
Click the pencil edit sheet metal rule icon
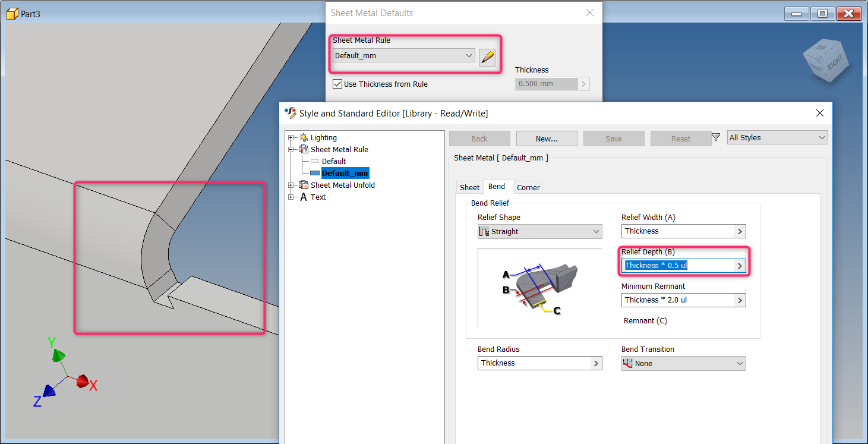pos(487,57)
